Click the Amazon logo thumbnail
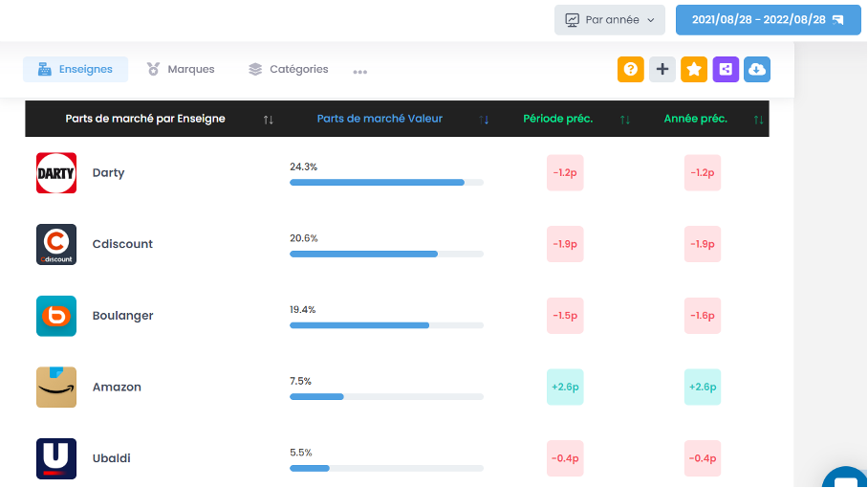868x488 pixels. point(56,388)
